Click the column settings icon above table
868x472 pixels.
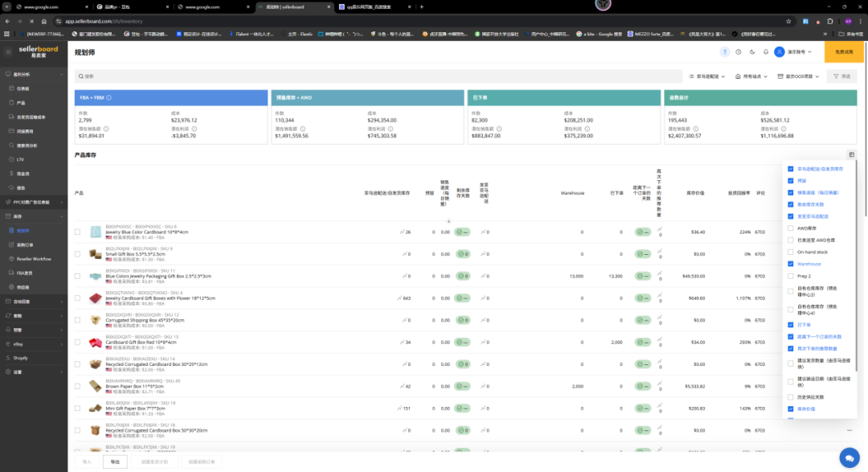pos(851,154)
